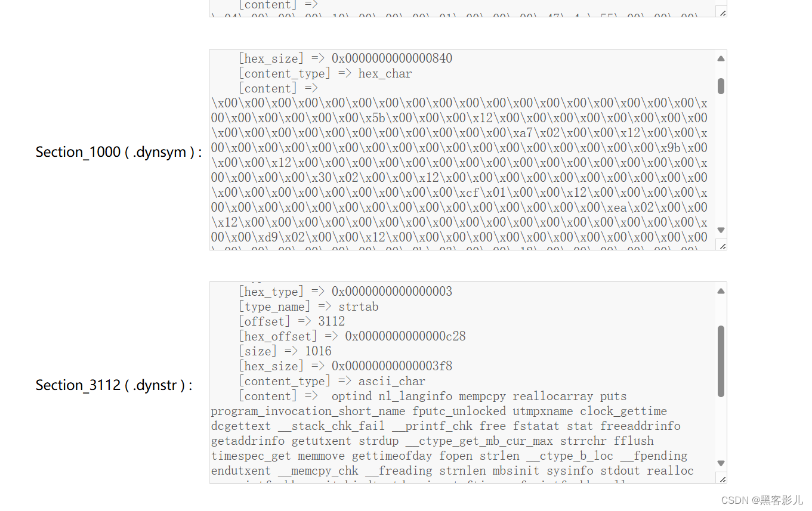The width and height of the screenshot is (812, 511).
Task: Click the ascii_char content_type line
Action: point(332,381)
